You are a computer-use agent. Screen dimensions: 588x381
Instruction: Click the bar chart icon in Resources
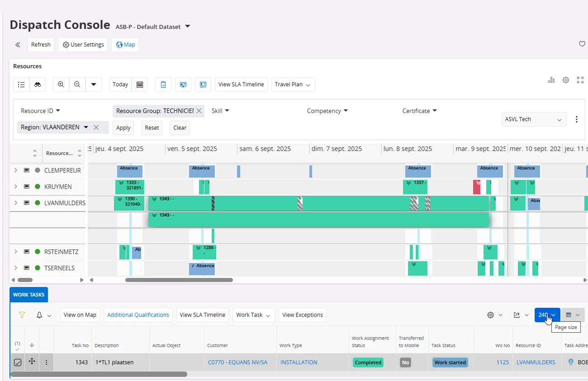coord(551,80)
